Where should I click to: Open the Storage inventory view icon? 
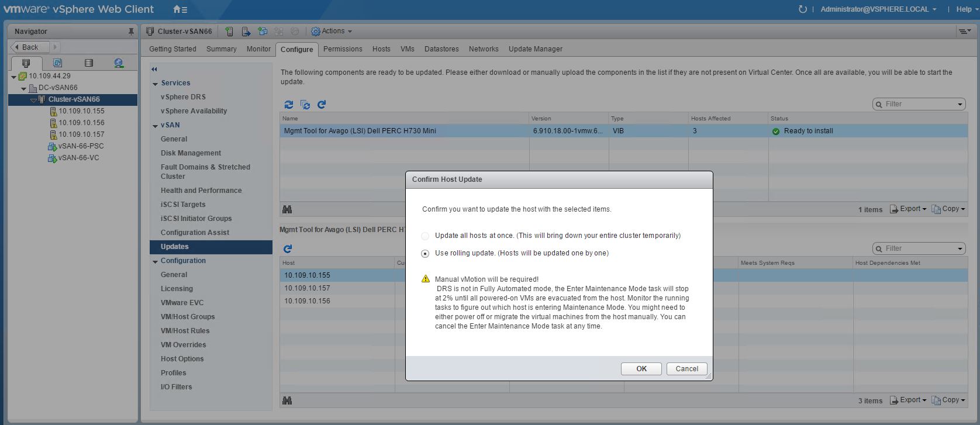point(88,63)
